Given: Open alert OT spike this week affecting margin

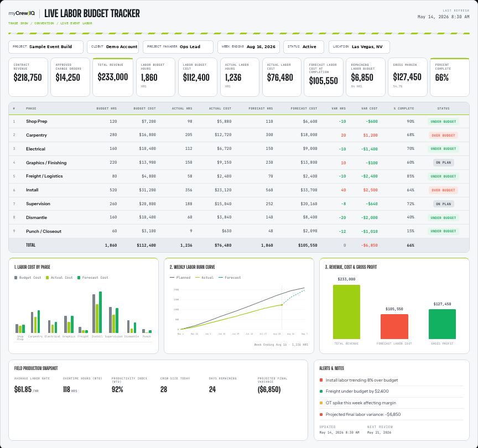Looking at the screenshot, I should [392, 403].
